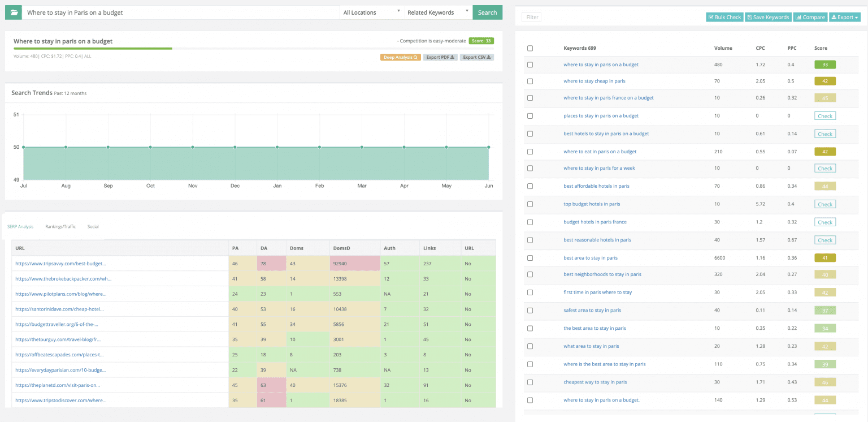Viewport: 868px width, 422px height.
Task: Click the Export CSV button
Action: [x=476, y=57]
